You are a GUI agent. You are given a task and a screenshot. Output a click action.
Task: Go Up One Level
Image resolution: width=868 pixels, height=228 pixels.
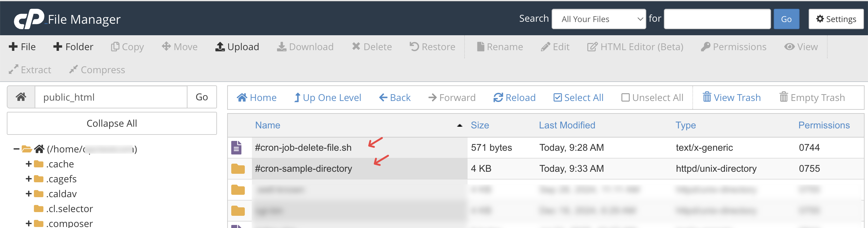328,98
